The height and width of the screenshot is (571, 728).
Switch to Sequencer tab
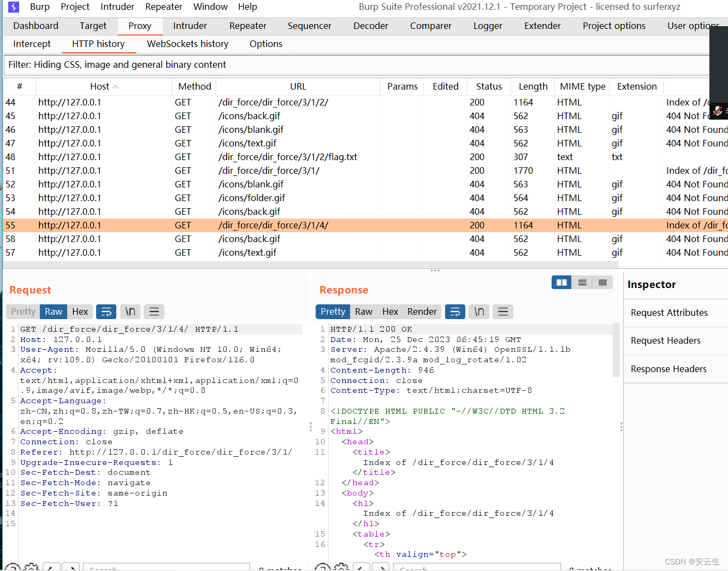(x=310, y=26)
